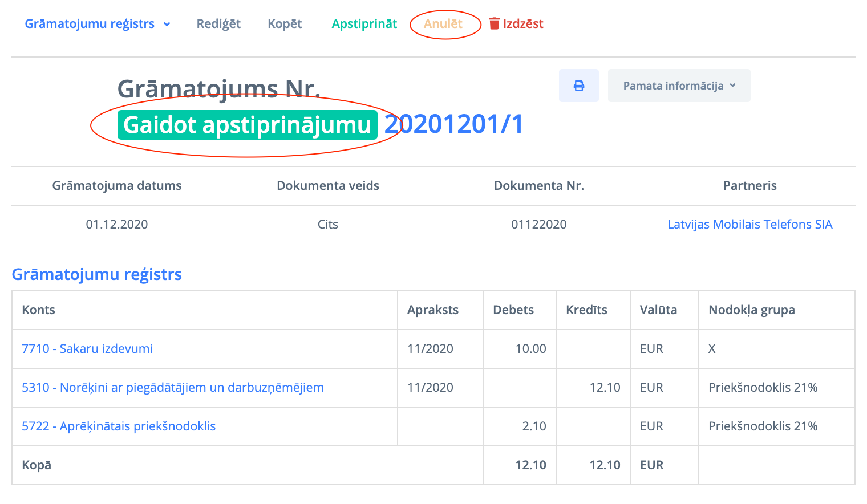This screenshot has height=504, width=867.
Task: Click the Grāmatojumu reģistrs section heading
Action: pyautogui.click(x=97, y=274)
